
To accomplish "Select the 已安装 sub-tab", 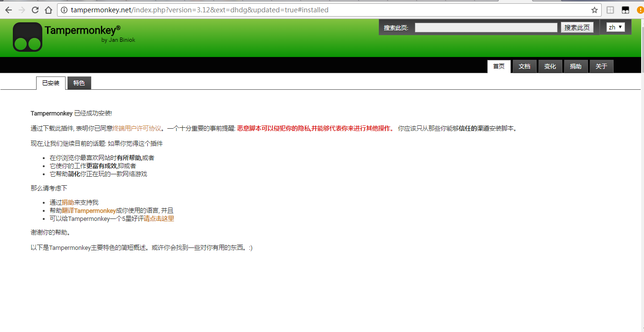I will coord(51,83).
